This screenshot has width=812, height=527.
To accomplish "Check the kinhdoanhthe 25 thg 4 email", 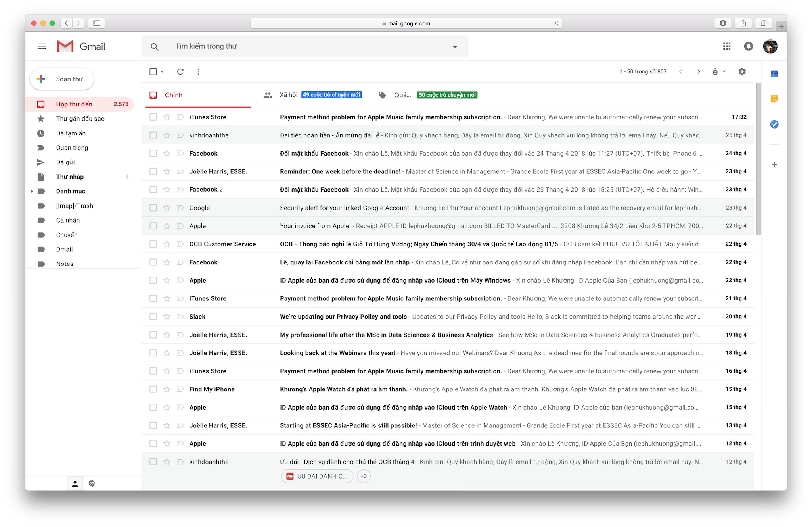I will 153,135.
